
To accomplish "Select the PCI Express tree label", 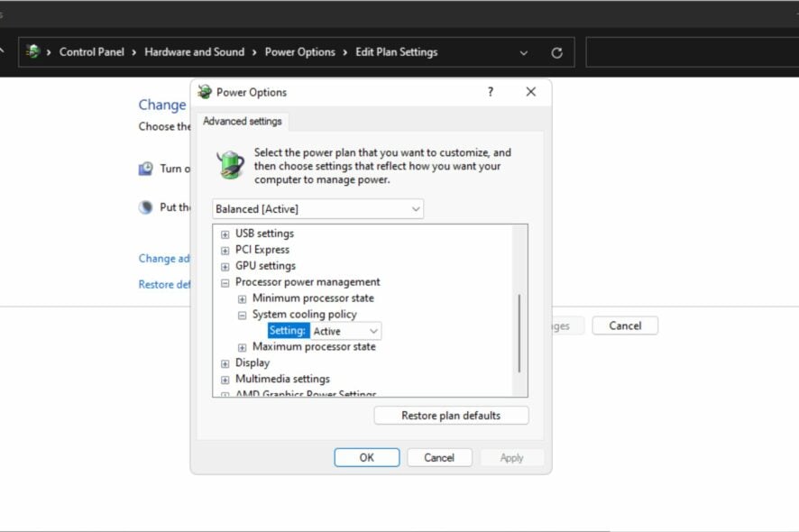I will (262, 250).
